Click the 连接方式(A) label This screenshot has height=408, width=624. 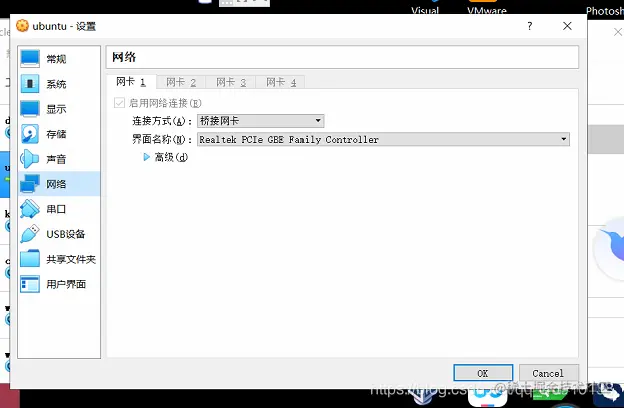(x=162, y=121)
